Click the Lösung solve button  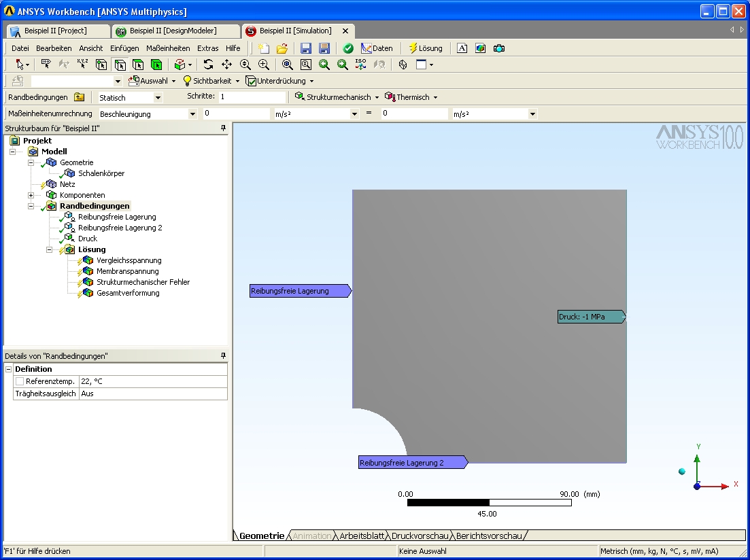click(425, 48)
